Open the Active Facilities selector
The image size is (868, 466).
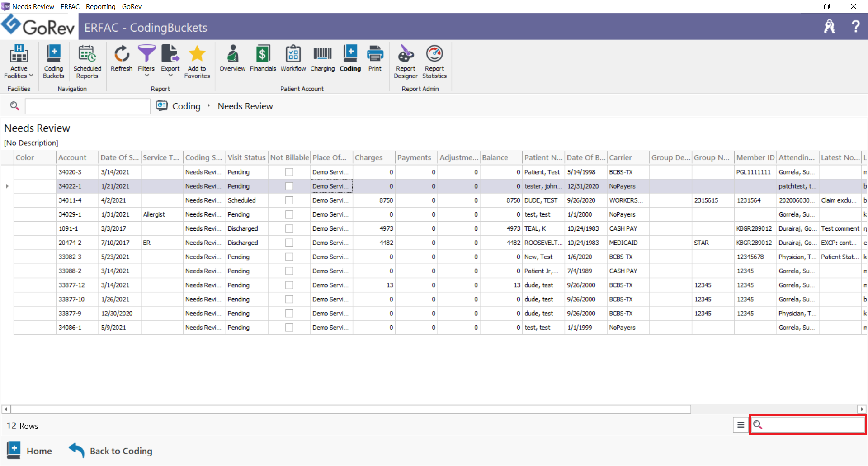pos(19,62)
